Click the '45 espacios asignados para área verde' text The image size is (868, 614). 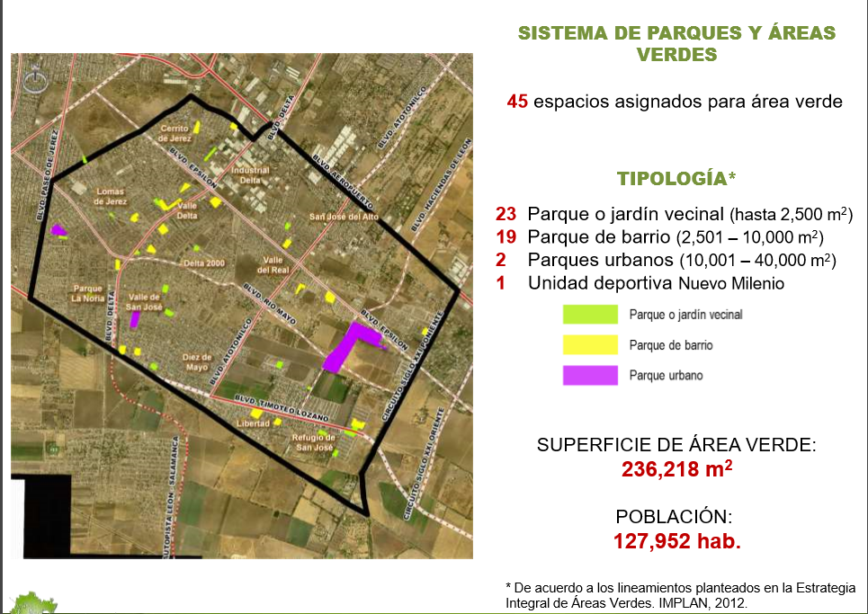675,102
